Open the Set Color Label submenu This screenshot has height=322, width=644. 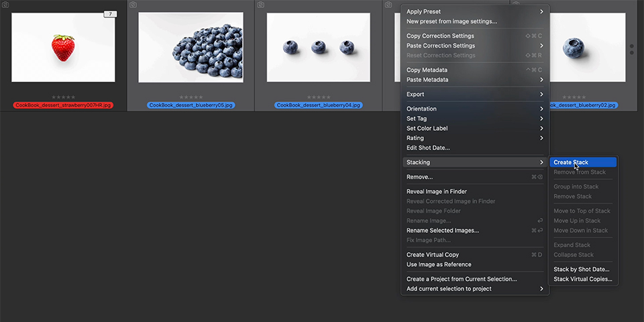[x=475, y=128]
